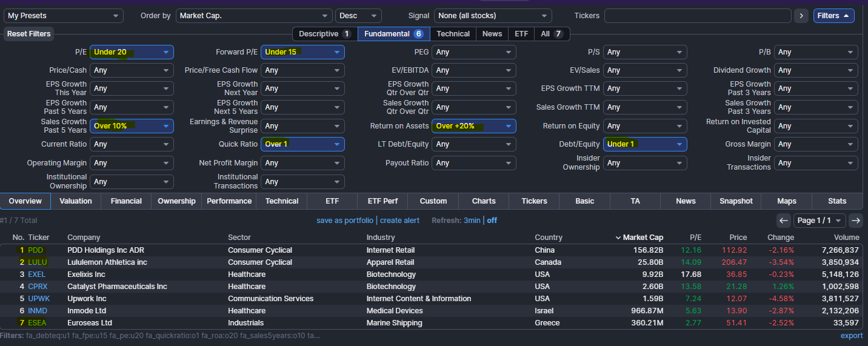Change Desc sort direction dropdown

(358, 16)
